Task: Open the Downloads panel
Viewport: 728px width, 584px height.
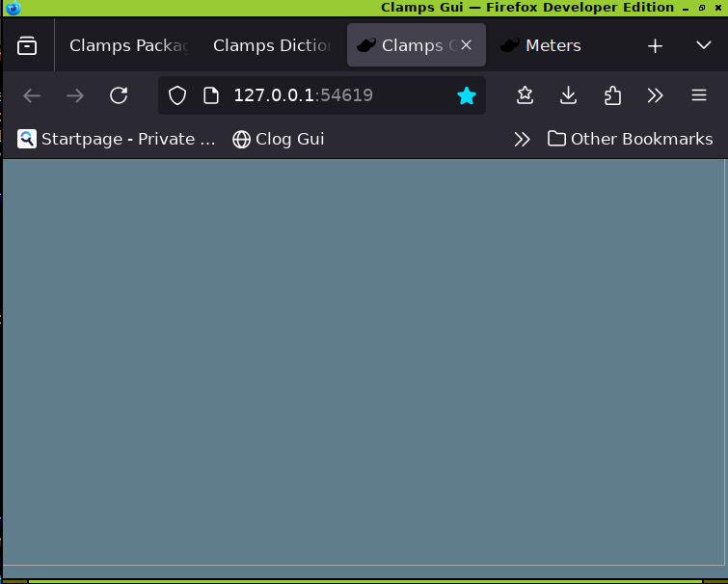Action: coord(568,95)
